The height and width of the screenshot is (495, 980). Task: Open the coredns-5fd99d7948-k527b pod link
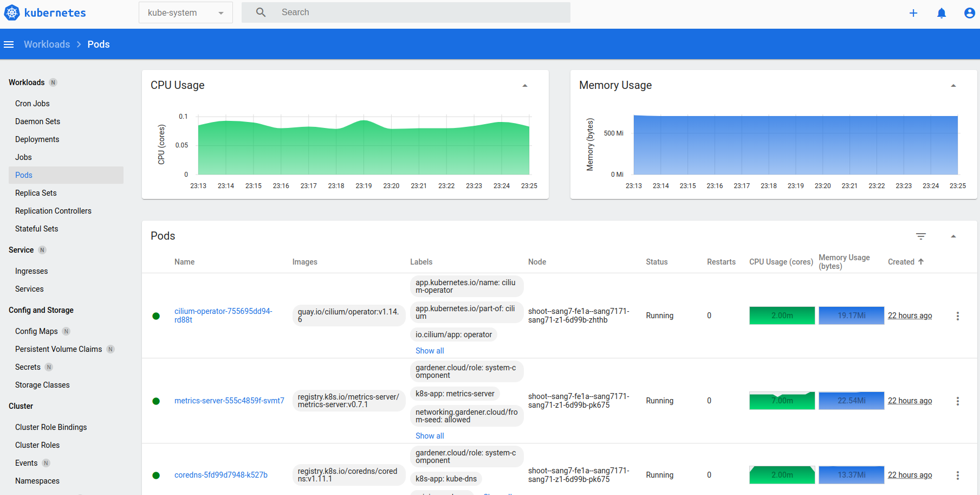tap(221, 475)
